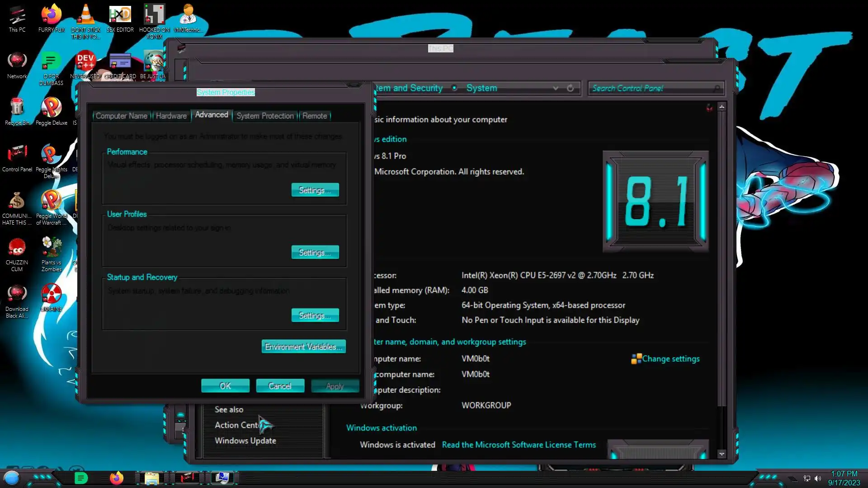868x488 pixels.
Task: Open the System Protection tab
Action: (x=265, y=116)
